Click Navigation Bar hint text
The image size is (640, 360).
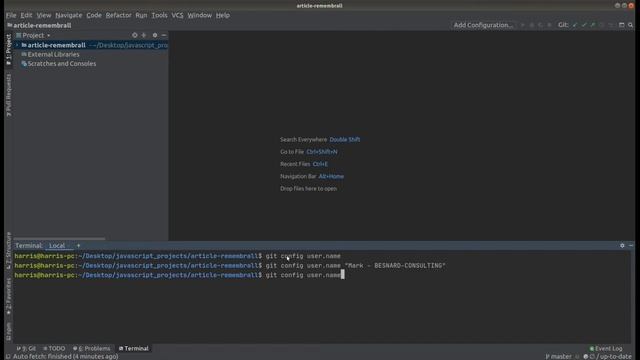coord(312,176)
